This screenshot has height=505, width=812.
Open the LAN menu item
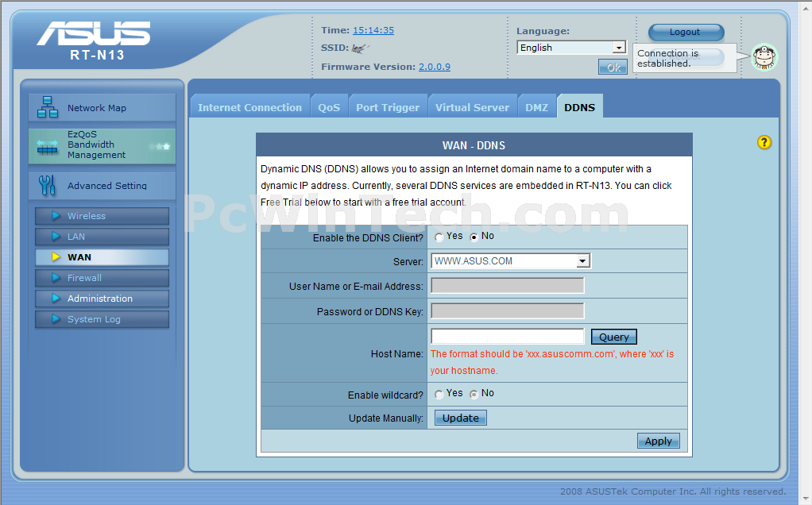pos(102,237)
